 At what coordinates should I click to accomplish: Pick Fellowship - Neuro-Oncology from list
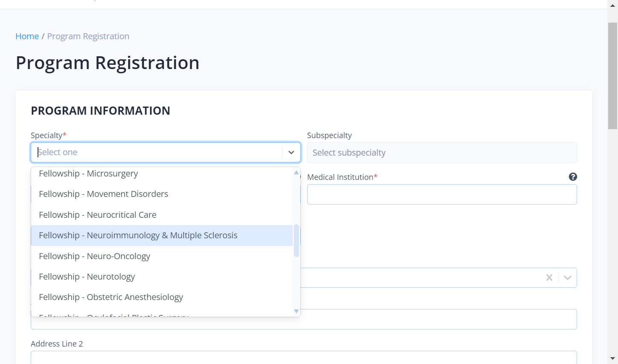[x=162, y=256]
